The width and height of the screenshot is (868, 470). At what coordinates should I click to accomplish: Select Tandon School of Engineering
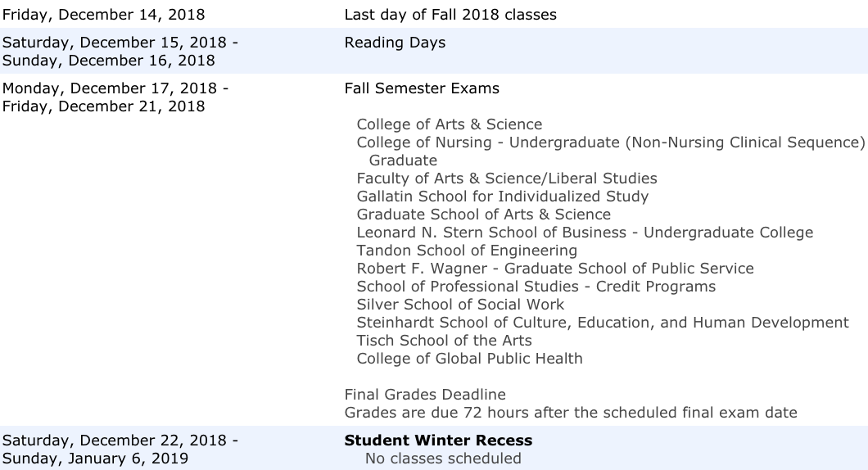(467, 251)
